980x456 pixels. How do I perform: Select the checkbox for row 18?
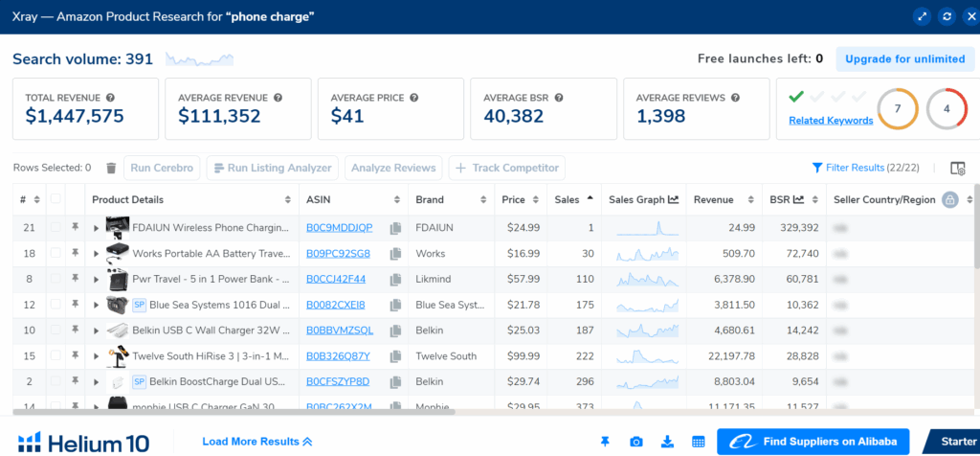tap(56, 253)
